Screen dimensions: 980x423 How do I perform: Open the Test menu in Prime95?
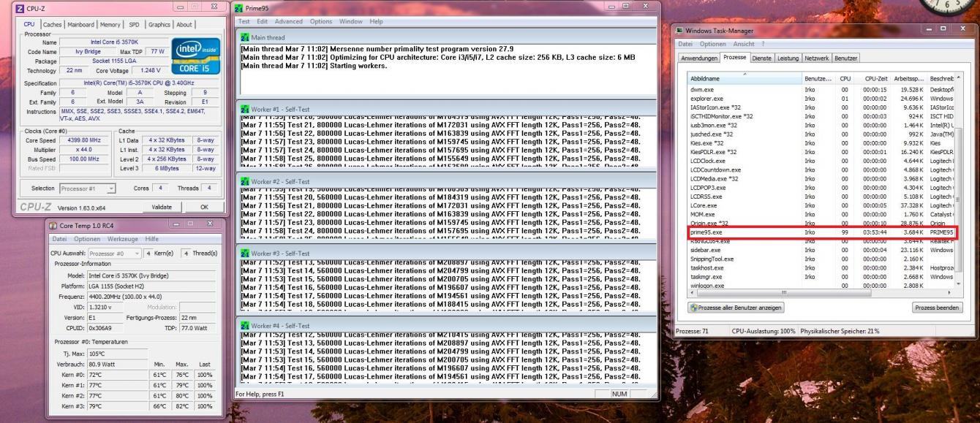click(245, 21)
